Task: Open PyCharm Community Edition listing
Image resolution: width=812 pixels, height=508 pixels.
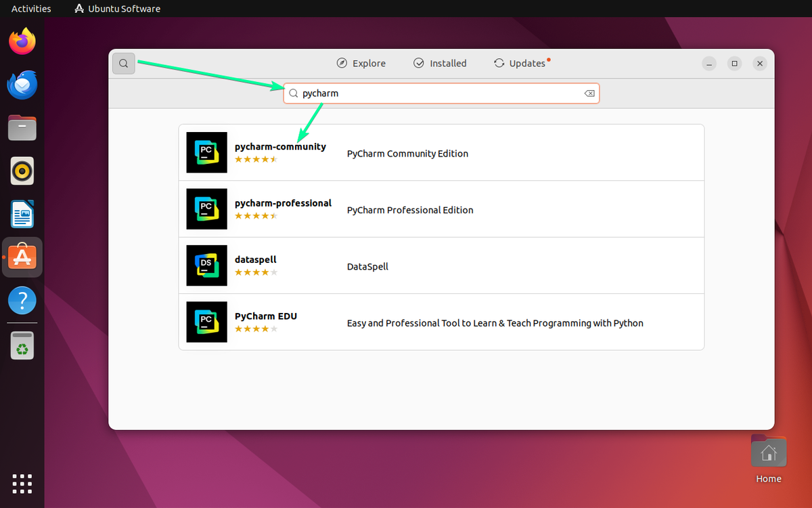Action: [x=407, y=153]
